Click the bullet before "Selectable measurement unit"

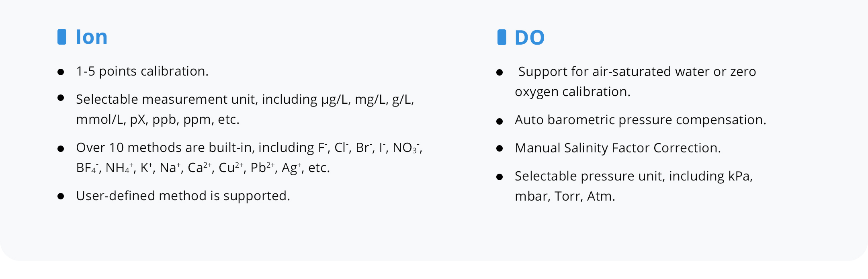click(61, 98)
